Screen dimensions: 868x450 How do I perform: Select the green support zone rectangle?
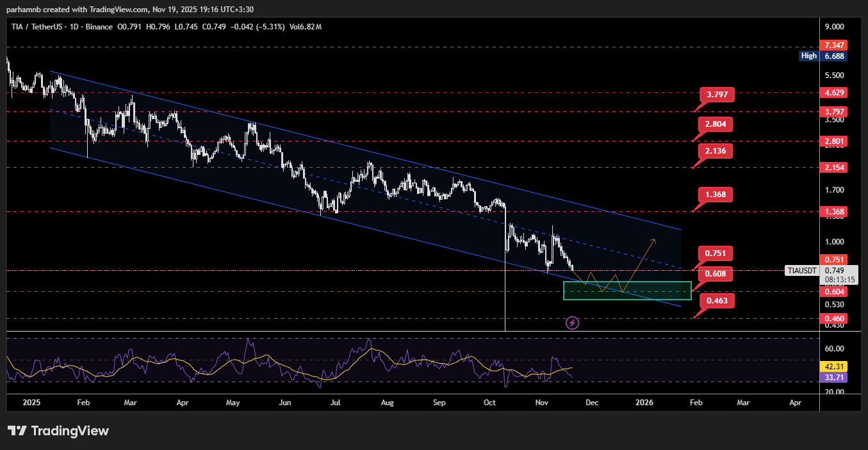click(627, 290)
